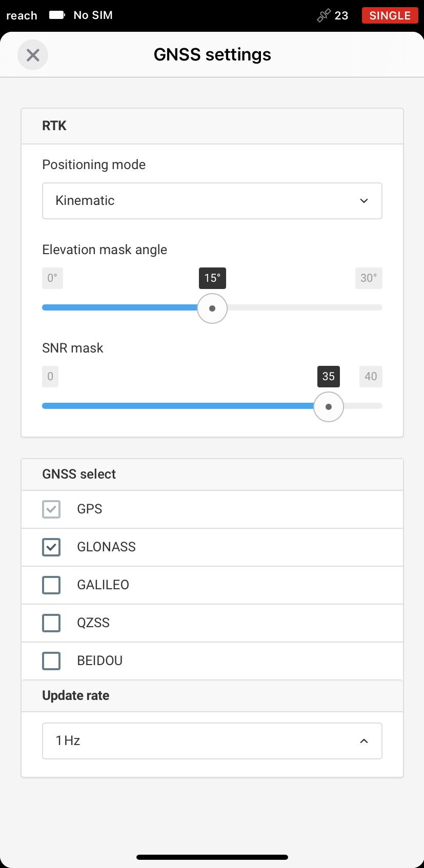424x868 pixels.
Task: Click the 0° minimum elevation label
Action: click(52, 278)
